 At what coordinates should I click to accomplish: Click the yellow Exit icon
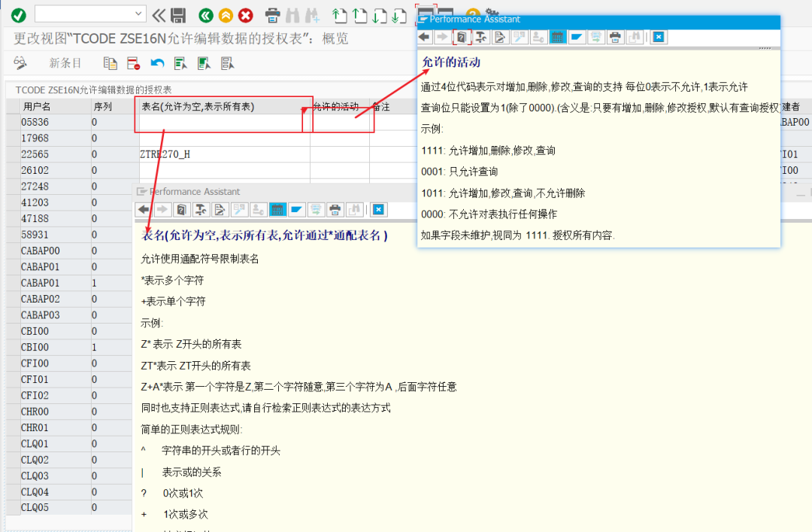pyautogui.click(x=226, y=16)
